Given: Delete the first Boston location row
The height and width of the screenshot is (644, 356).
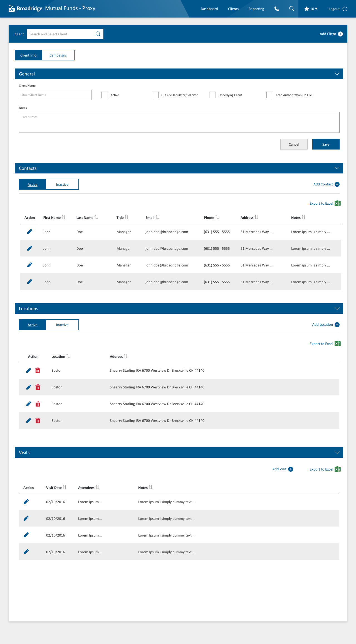Looking at the screenshot, I should [38, 370].
